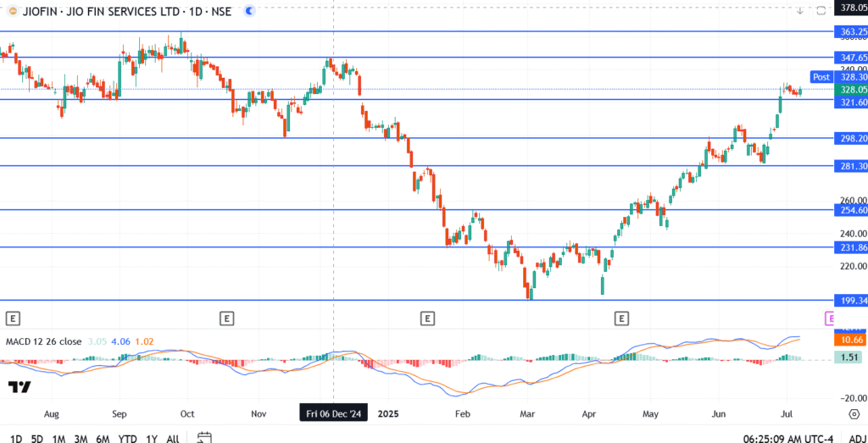868x443 pixels.
Task: Click the earnings E marker near August
Action: tap(13, 318)
